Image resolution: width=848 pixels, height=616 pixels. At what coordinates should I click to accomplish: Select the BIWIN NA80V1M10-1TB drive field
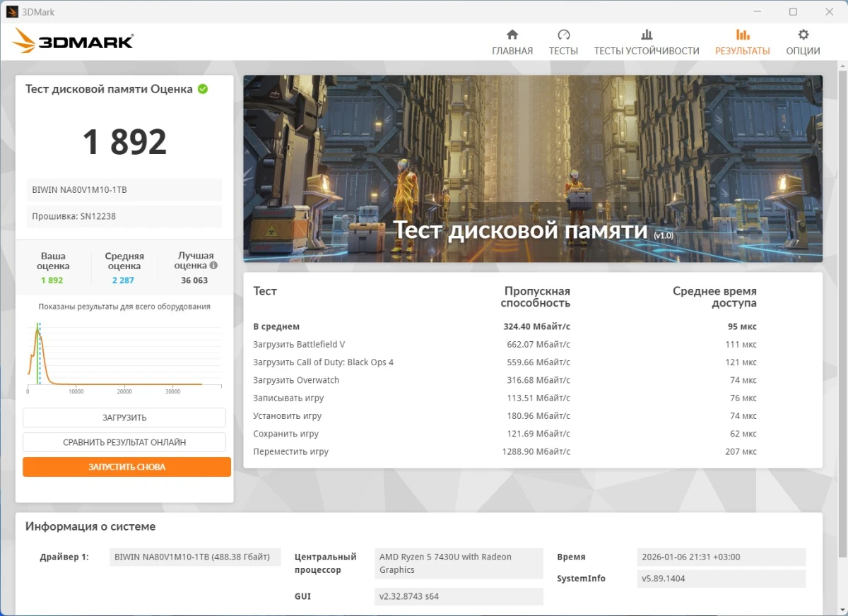point(124,189)
